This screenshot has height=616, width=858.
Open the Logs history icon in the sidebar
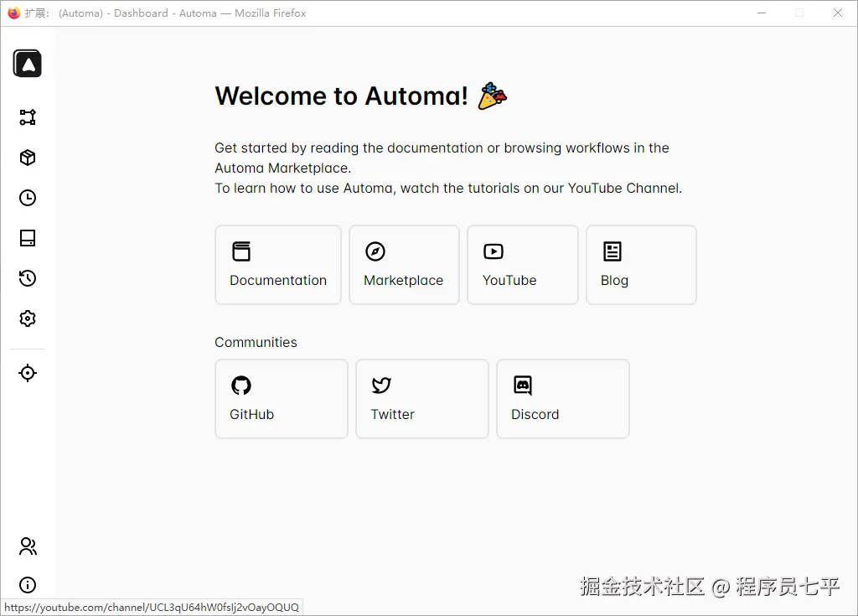(x=28, y=278)
